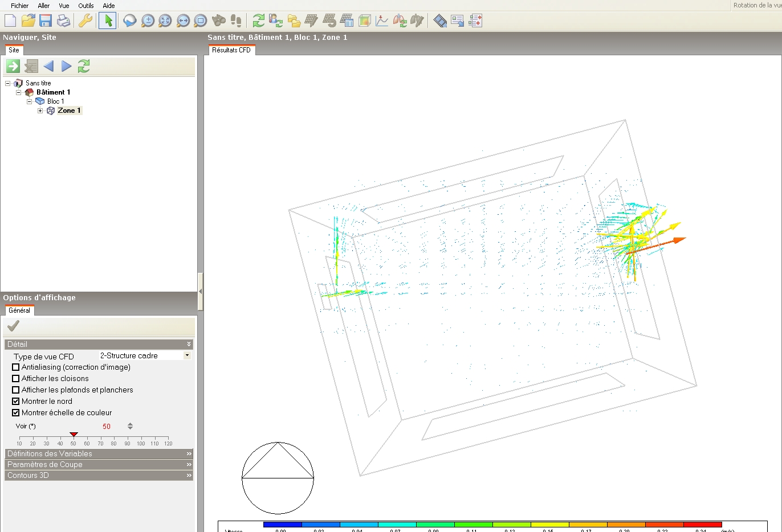Expand the Zone 1 tree node
Screen dimensions: 782x532
[39, 111]
